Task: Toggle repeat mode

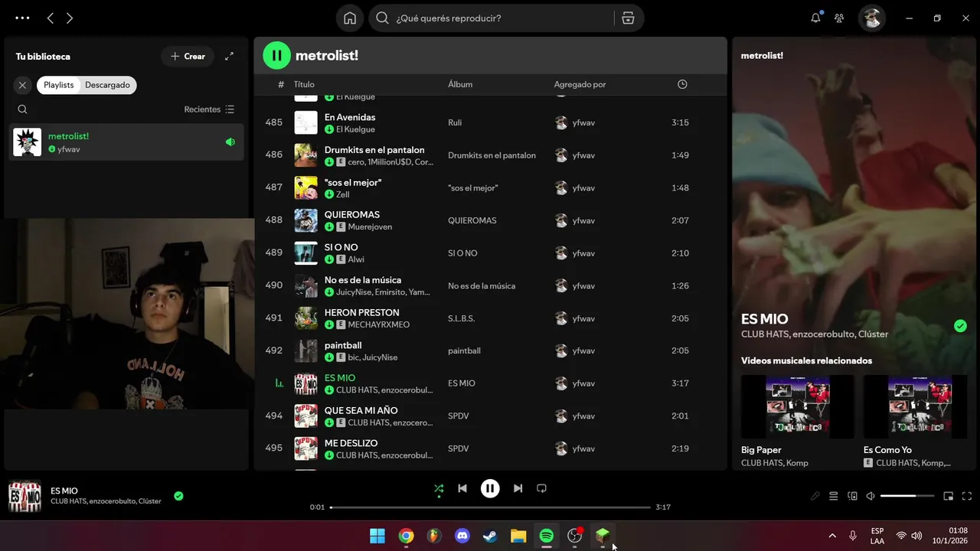Action: click(x=541, y=488)
